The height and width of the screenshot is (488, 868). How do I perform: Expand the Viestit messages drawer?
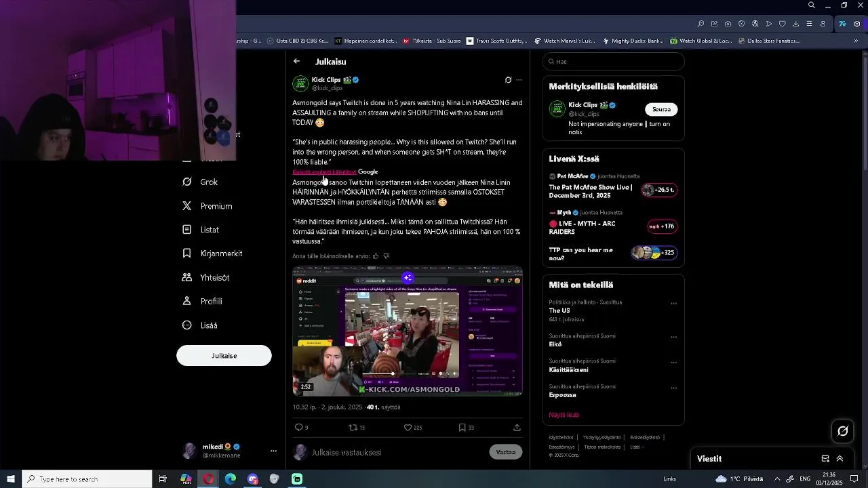point(840,459)
